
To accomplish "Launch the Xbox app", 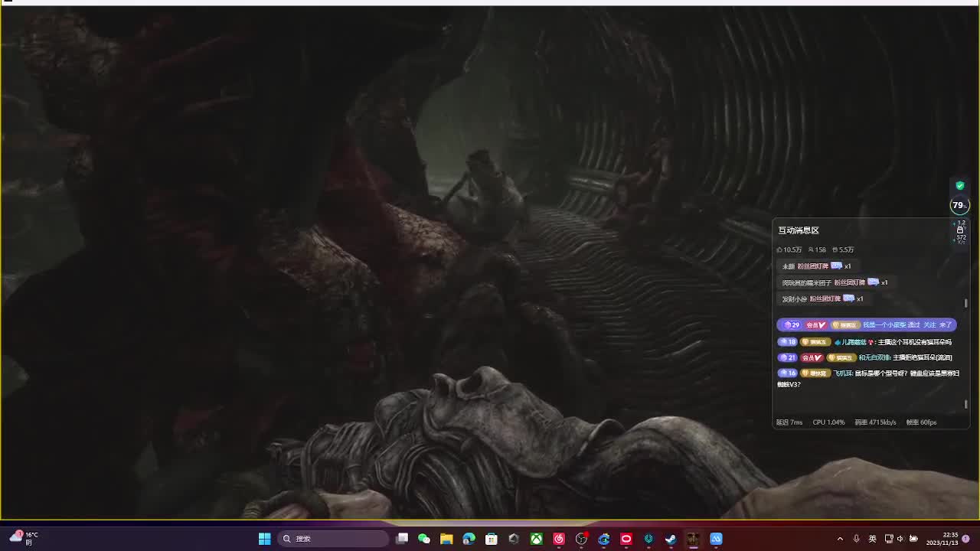I will pos(537,539).
